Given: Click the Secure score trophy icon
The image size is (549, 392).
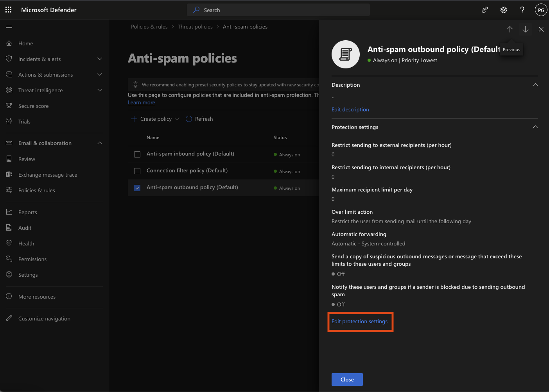Looking at the screenshot, I should point(9,106).
